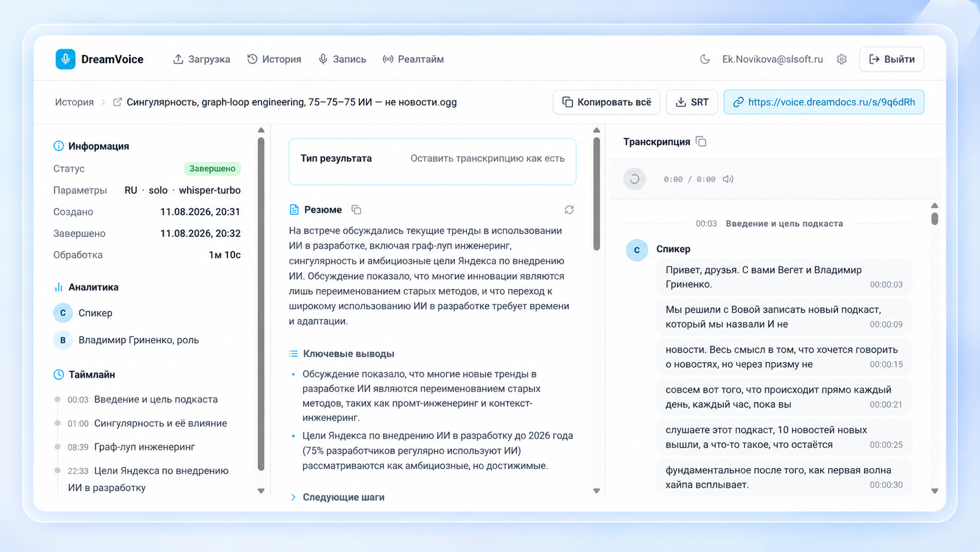Regenerate the summary with the refresh icon

569,209
